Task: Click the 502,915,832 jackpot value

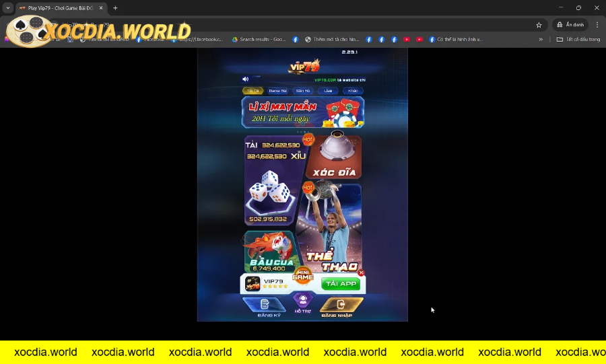Action: click(268, 219)
